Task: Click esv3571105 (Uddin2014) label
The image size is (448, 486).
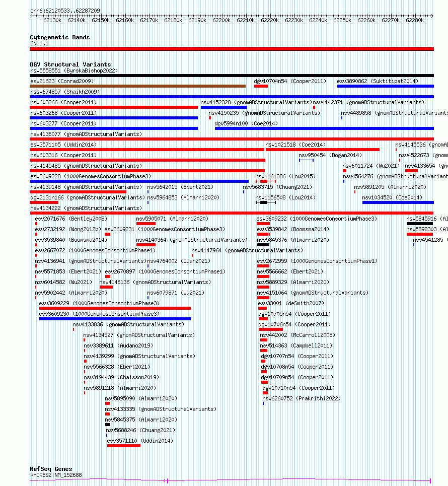Action: pos(63,145)
